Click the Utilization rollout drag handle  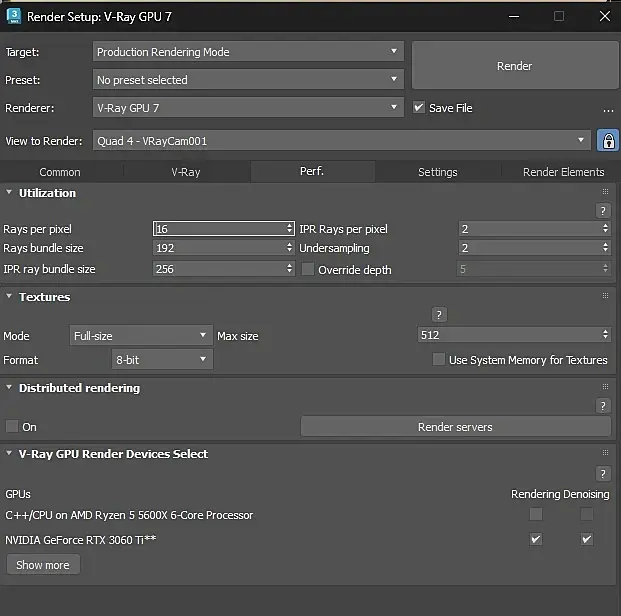(605, 192)
